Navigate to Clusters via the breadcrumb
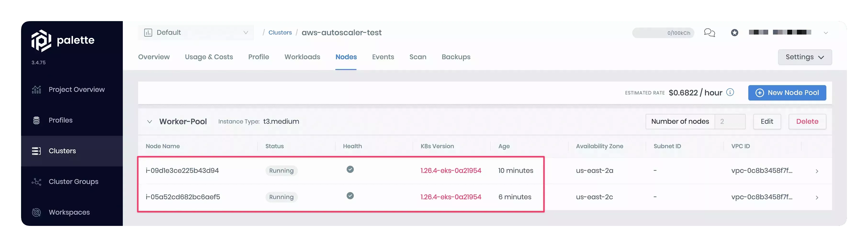 (x=280, y=32)
